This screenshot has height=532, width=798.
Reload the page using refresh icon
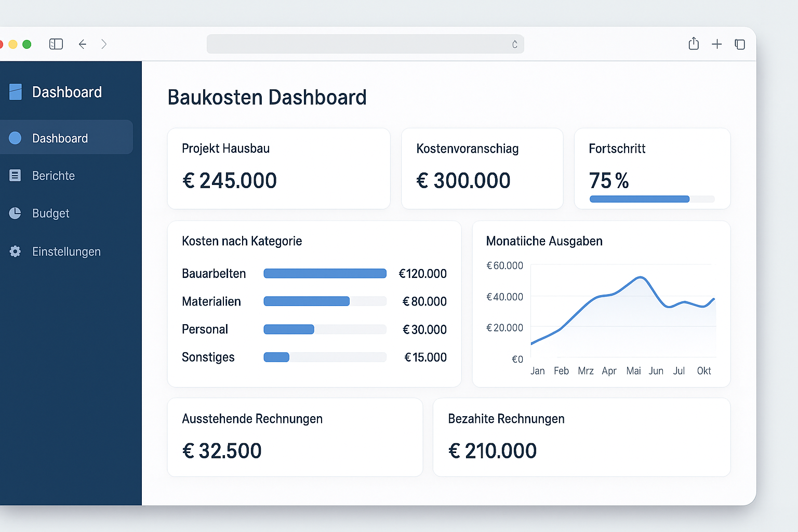[x=514, y=44]
